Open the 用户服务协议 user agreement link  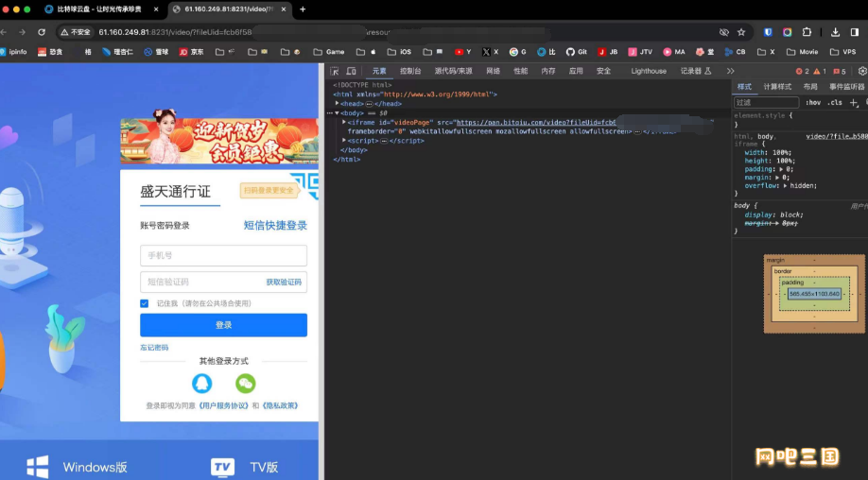pos(224,406)
